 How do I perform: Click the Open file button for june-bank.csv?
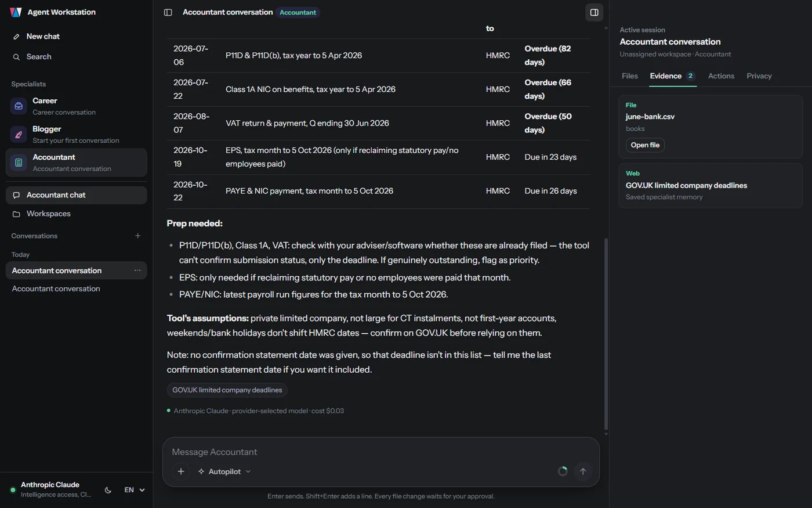(x=645, y=145)
